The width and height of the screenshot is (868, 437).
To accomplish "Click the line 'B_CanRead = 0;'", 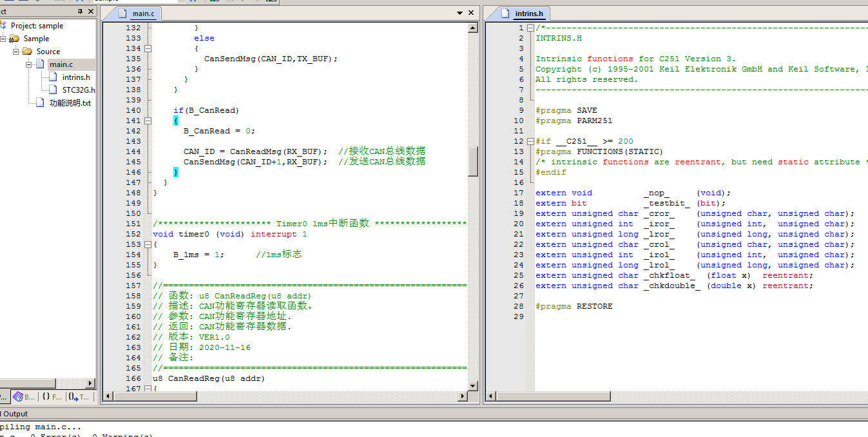I will coord(220,131).
